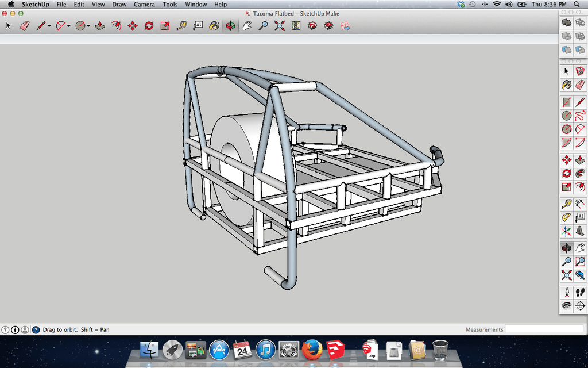This screenshot has height=368, width=588.
Task: Select the Move tool in the top toolbar
Action: pos(133,26)
